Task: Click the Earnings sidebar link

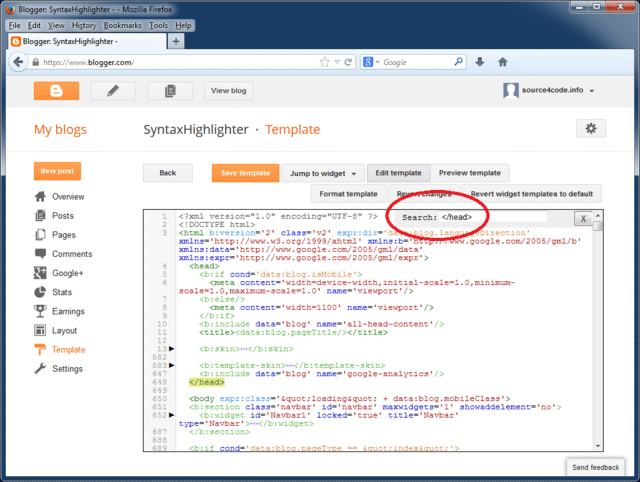Action: coord(68,311)
